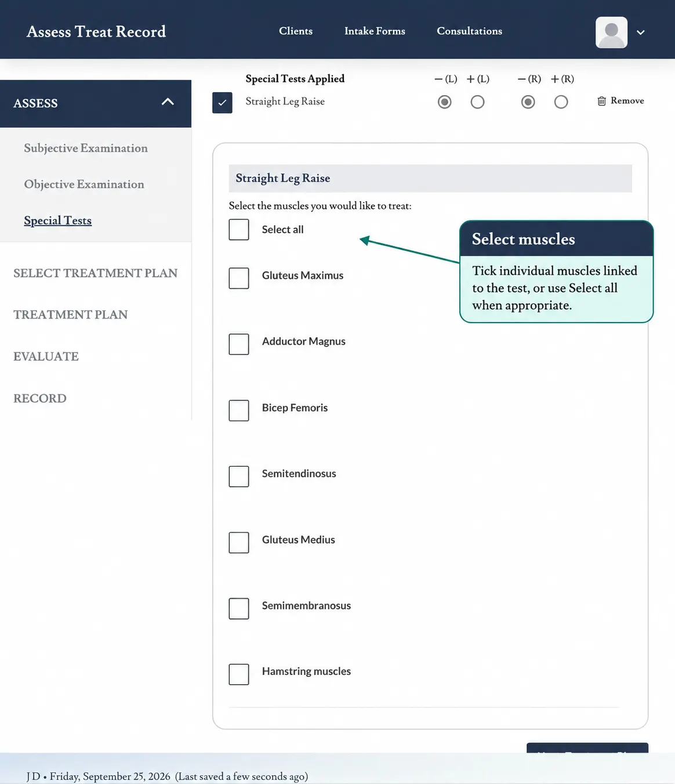
Task: Click the Bicep Femoris label
Action: [x=295, y=407]
